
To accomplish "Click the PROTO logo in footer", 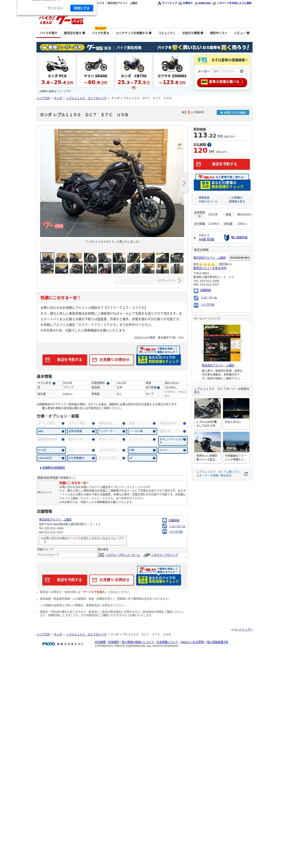I will (x=48, y=644).
